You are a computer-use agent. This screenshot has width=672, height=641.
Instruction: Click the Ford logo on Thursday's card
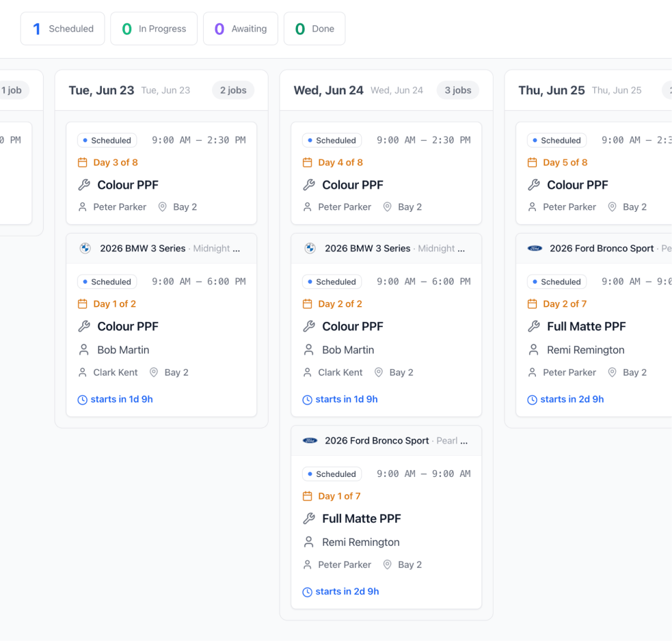(535, 249)
